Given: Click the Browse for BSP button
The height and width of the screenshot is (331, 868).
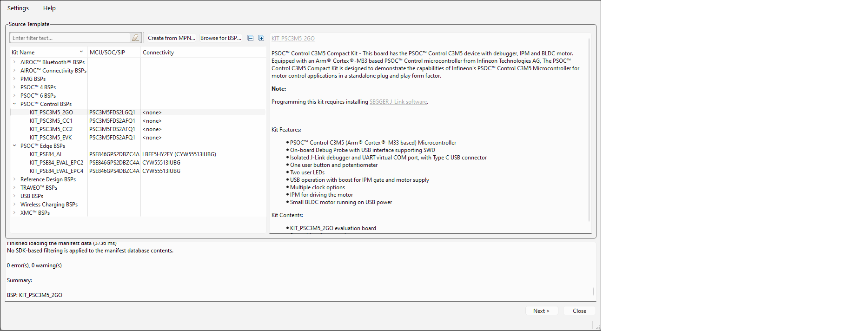Looking at the screenshot, I should tap(221, 38).
